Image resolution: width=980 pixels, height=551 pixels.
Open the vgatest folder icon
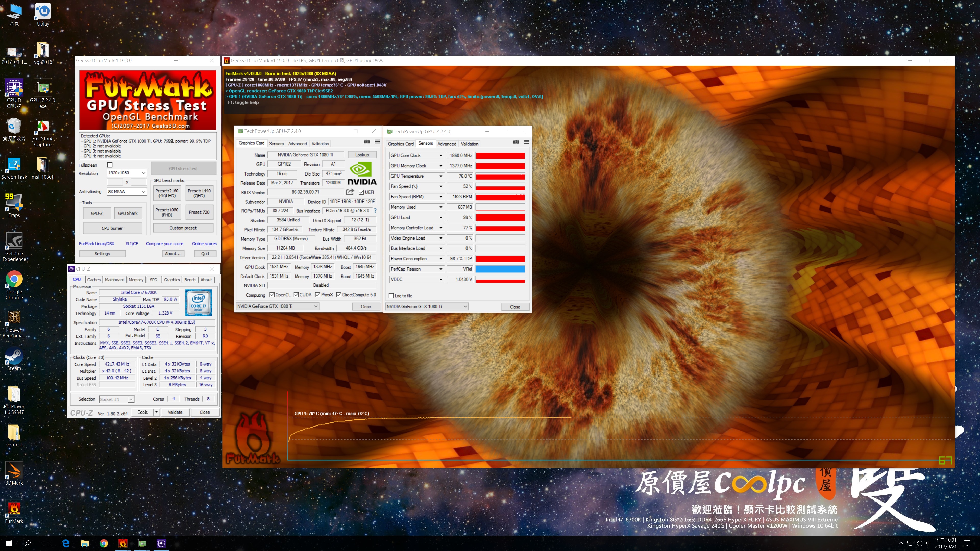[14, 435]
